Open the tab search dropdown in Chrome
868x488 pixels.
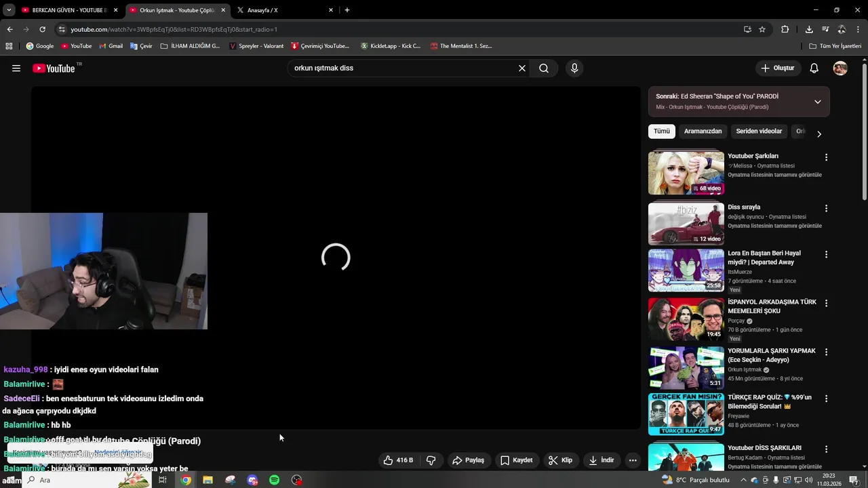[9, 10]
